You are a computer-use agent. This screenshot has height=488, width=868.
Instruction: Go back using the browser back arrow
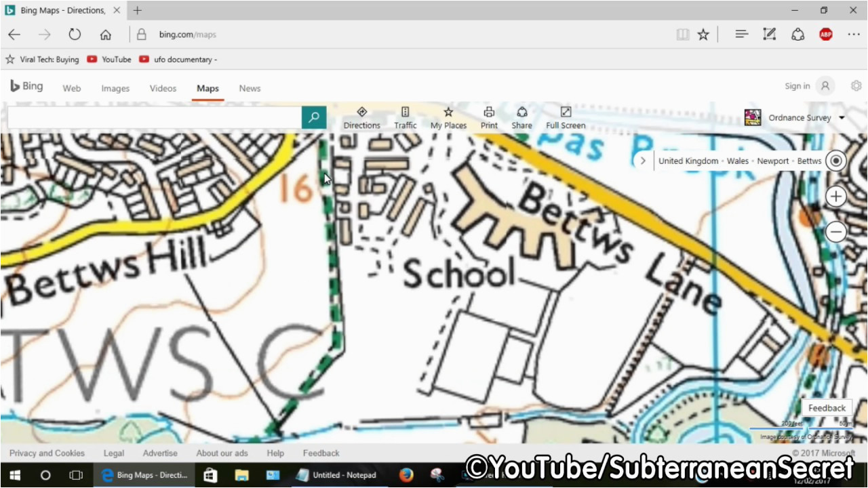(x=14, y=35)
